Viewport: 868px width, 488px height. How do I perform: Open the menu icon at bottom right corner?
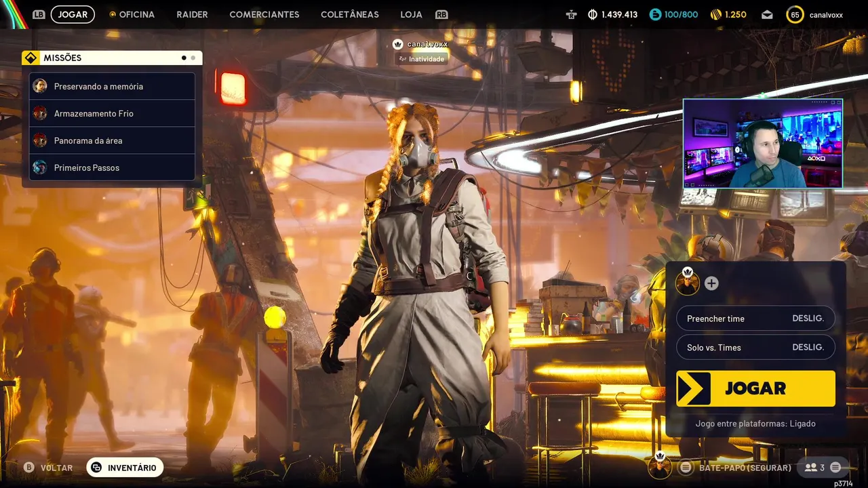coord(835,468)
